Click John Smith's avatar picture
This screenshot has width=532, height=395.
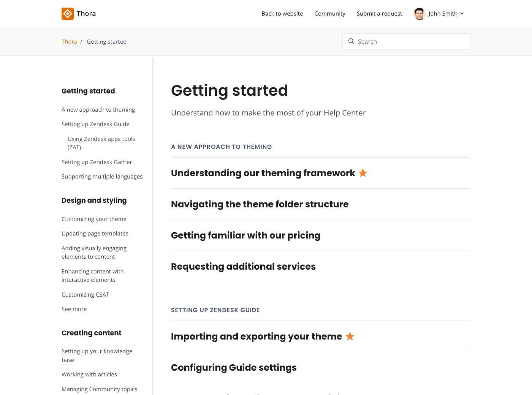tap(419, 14)
